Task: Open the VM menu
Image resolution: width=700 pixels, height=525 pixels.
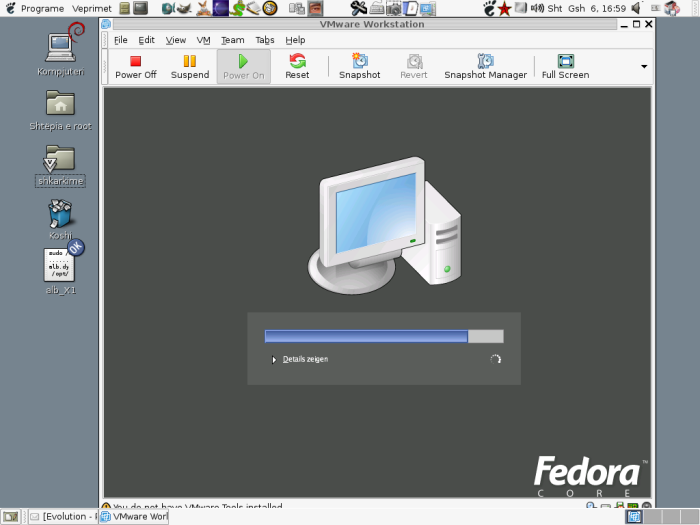Action: (x=204, y=40)
